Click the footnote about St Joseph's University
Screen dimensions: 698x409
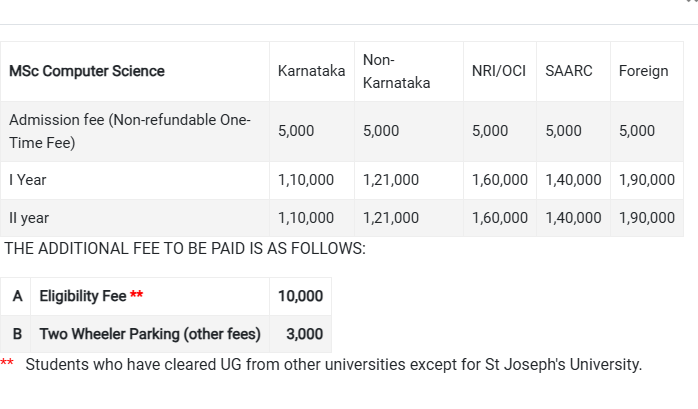click(x=321, y=364)
